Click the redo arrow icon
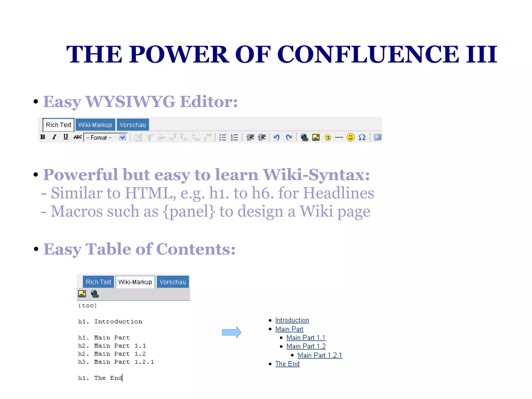 pyautogui.click(x=289, y=137)
